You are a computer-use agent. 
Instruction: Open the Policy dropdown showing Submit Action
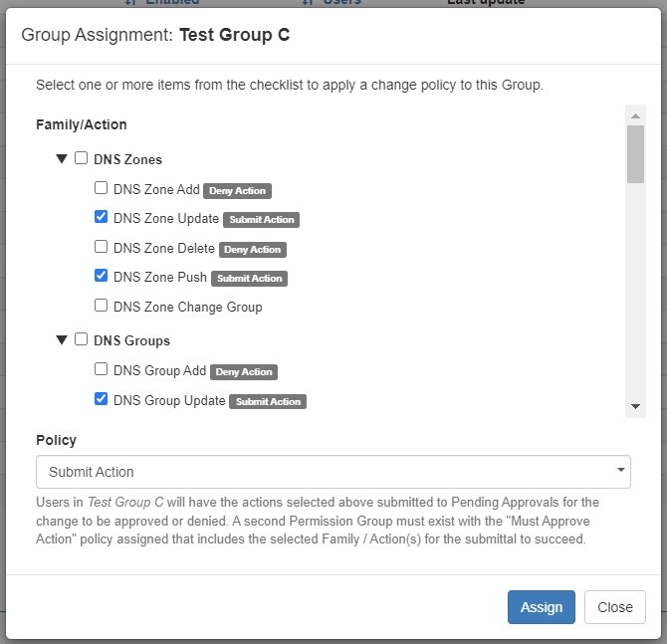333,472
